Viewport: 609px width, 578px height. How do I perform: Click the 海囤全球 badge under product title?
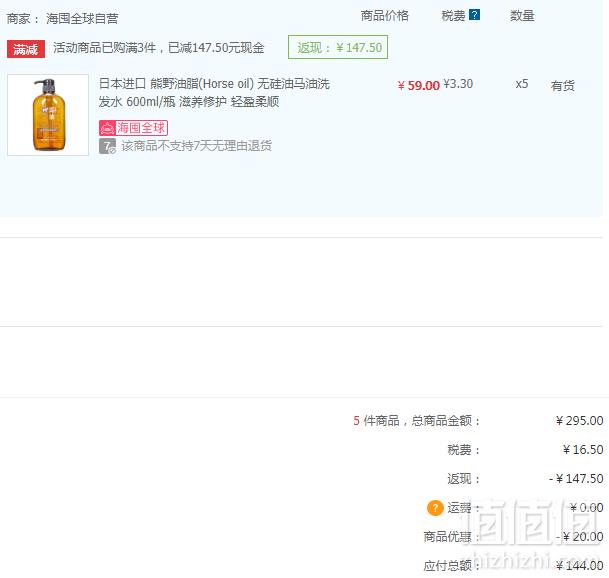(x=133, y=128)
